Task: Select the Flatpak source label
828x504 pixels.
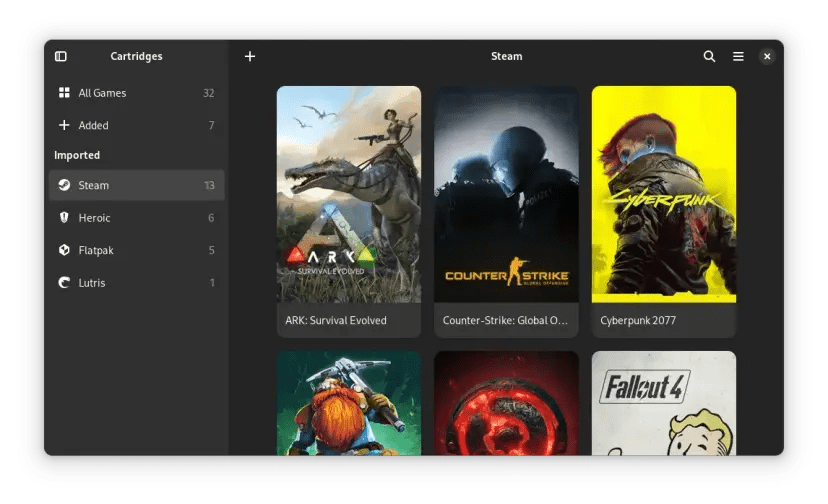Action: (x=96, y=250)
